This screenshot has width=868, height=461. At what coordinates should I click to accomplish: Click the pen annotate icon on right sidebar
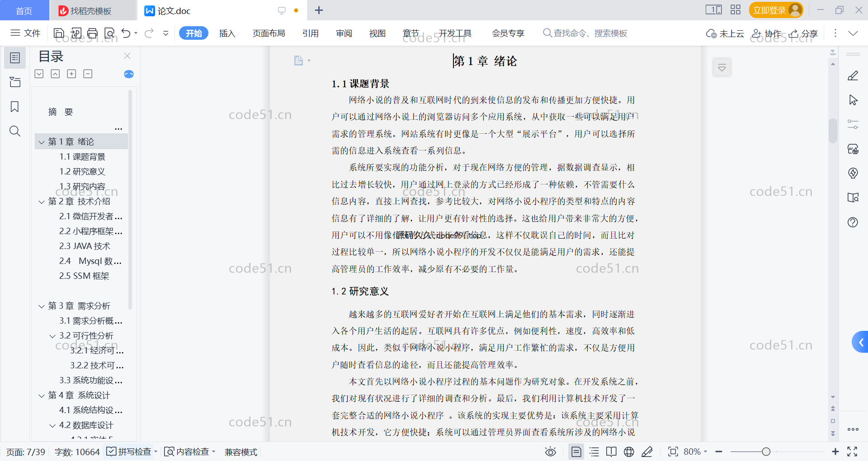click(x=853, y=76)
